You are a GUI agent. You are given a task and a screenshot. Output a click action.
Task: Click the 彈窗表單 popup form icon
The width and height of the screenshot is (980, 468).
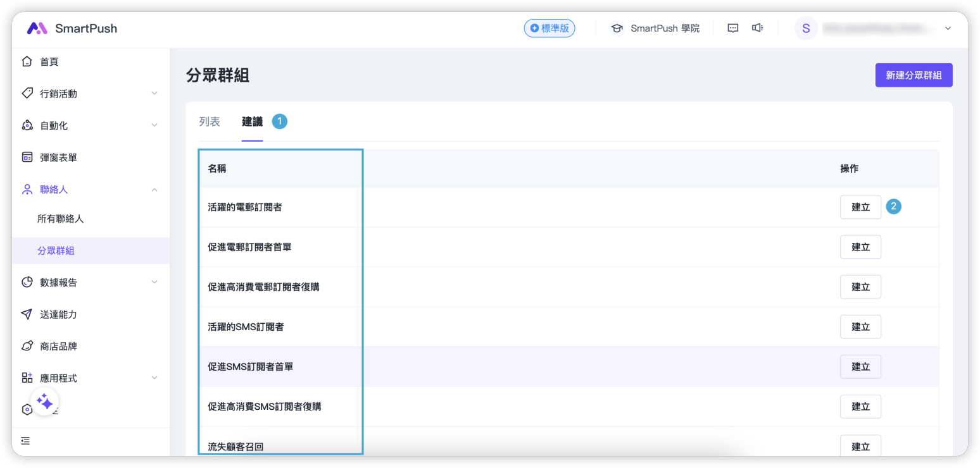(27, 157)
